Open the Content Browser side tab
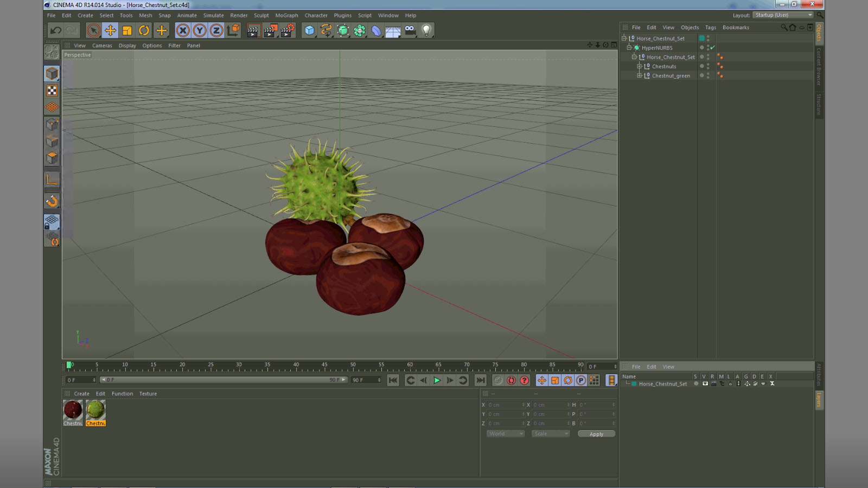This screenshot has width=868, height=488. 819,67
